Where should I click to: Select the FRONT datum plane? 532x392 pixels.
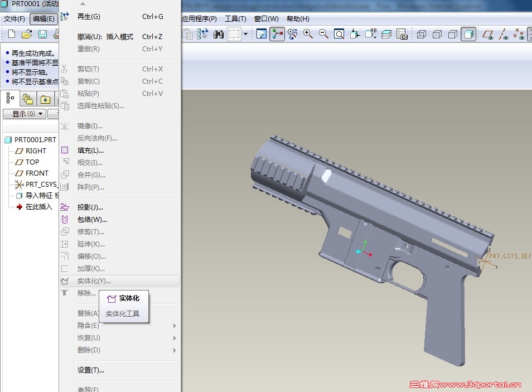click(32, 173)
